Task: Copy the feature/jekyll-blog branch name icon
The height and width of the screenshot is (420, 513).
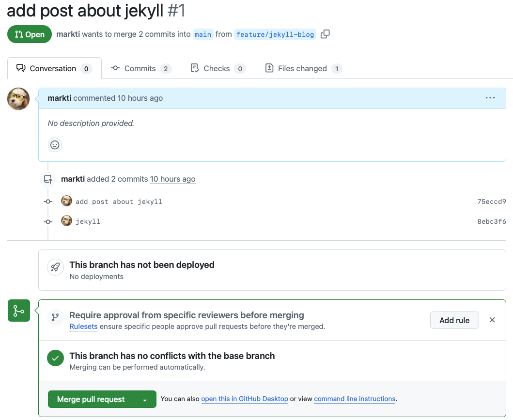Action: 325,34
